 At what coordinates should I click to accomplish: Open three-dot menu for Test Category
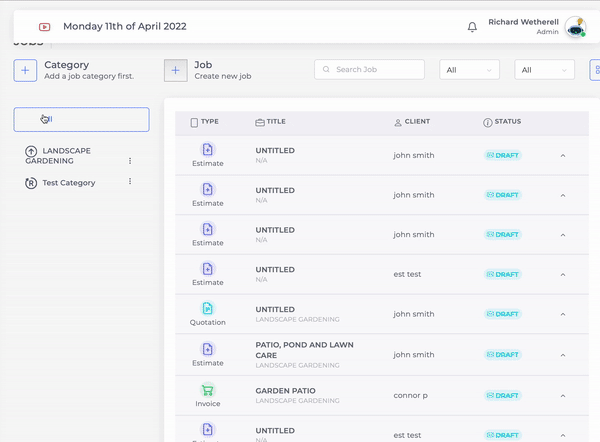129,182
